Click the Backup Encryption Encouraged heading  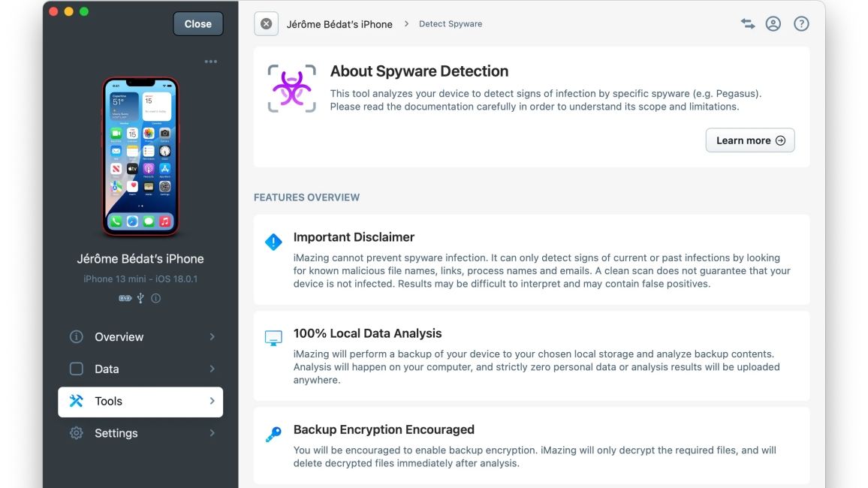tap(384, 430)
